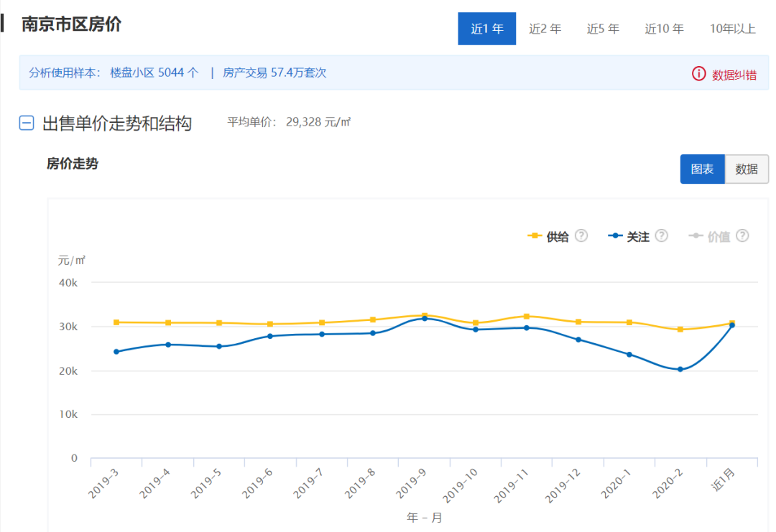Click the grey 价值 legend marker

[696, 235]
